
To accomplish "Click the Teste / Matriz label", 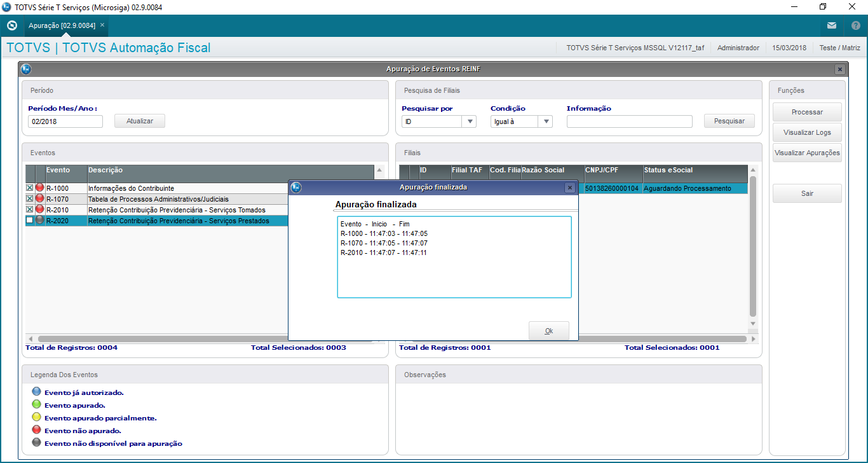I will click(839, 48).
